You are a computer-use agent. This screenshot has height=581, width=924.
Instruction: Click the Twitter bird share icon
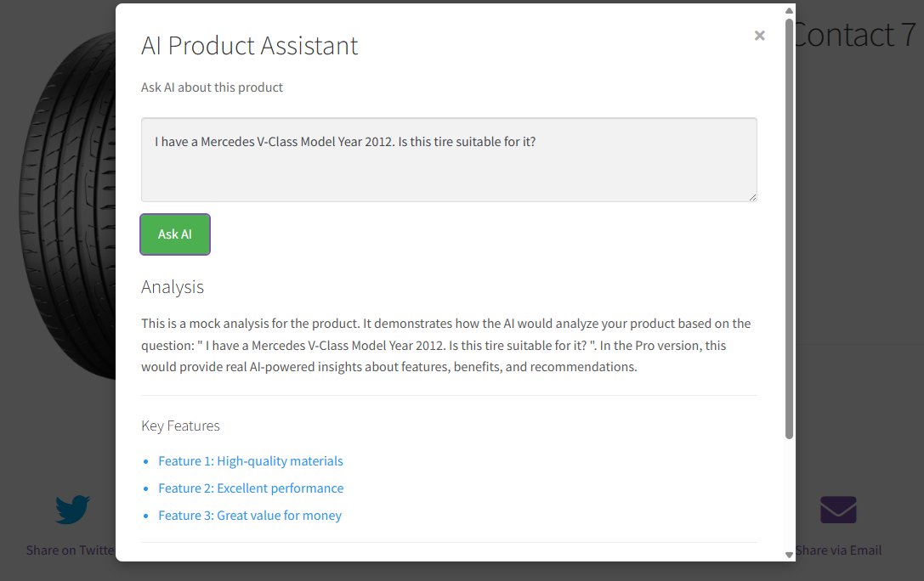point(72,509)
